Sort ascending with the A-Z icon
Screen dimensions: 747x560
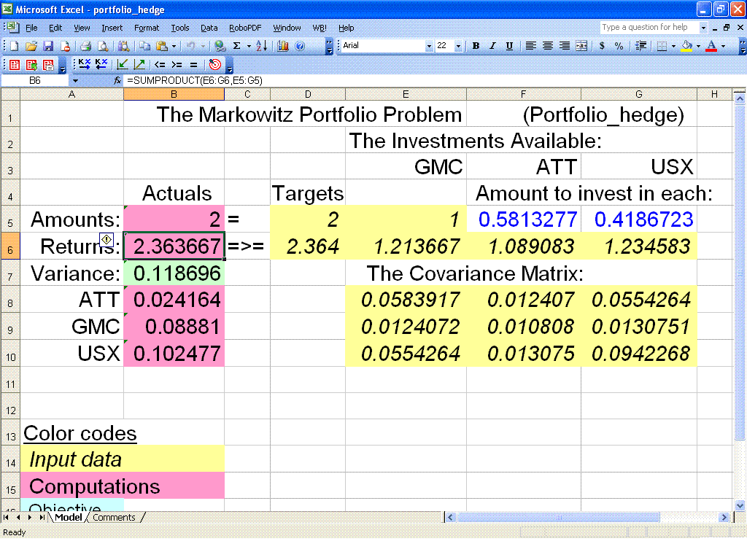coord(262,46)
